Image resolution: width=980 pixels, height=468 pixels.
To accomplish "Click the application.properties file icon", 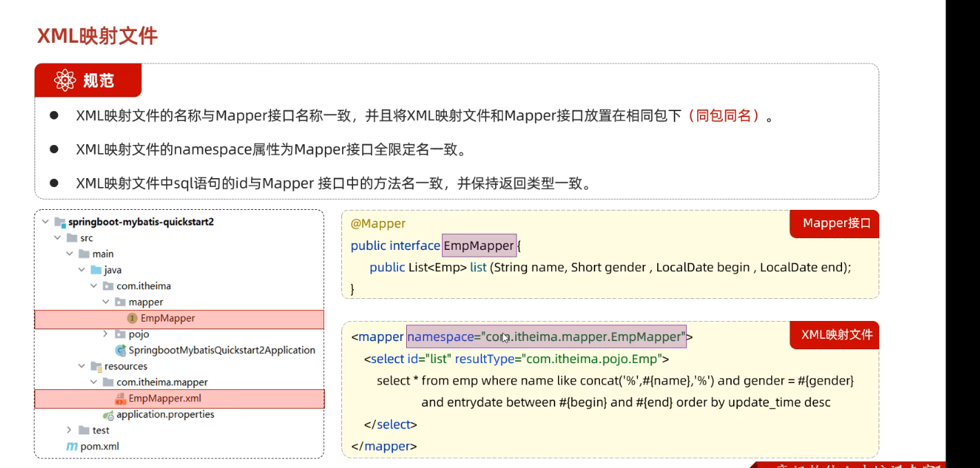I will [x=108, y=415].
